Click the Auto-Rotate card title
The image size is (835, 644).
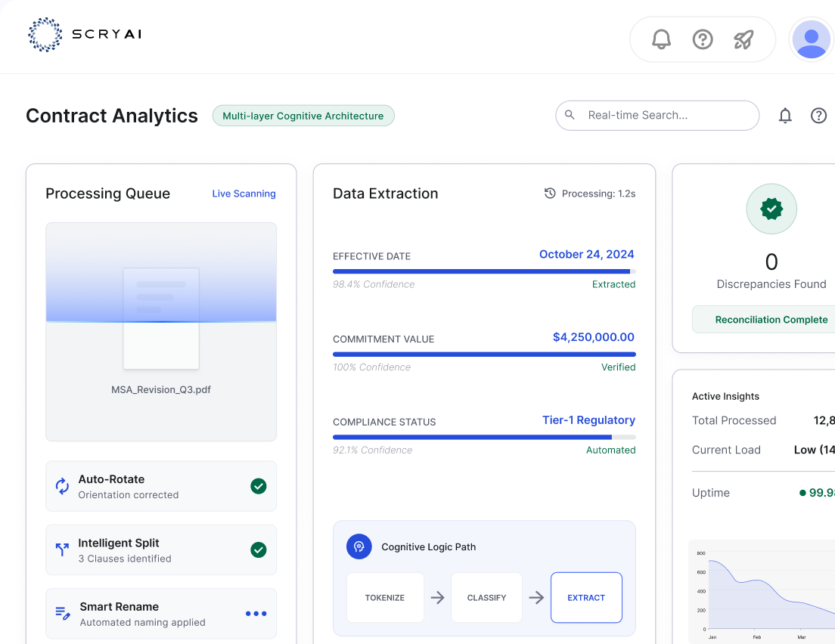tap(111, 479)
